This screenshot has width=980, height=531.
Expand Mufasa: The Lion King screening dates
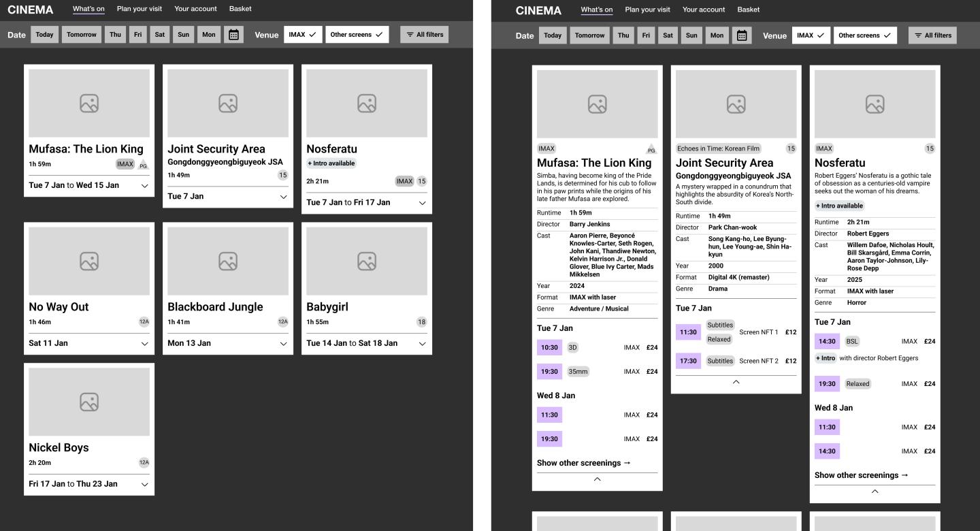coord(144,184)
